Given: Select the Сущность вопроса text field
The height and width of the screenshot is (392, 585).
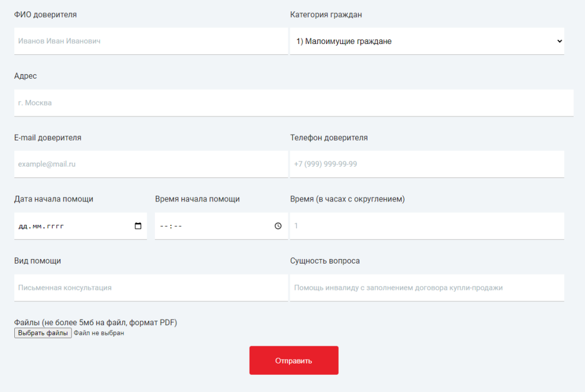Looking at the screenshot, I should coord(427,288).
